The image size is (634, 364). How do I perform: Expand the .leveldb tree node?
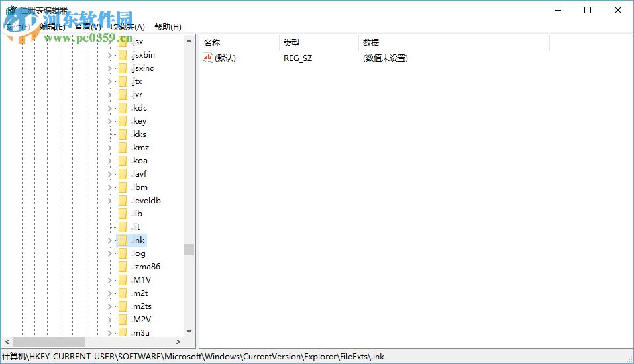[109, 201]
